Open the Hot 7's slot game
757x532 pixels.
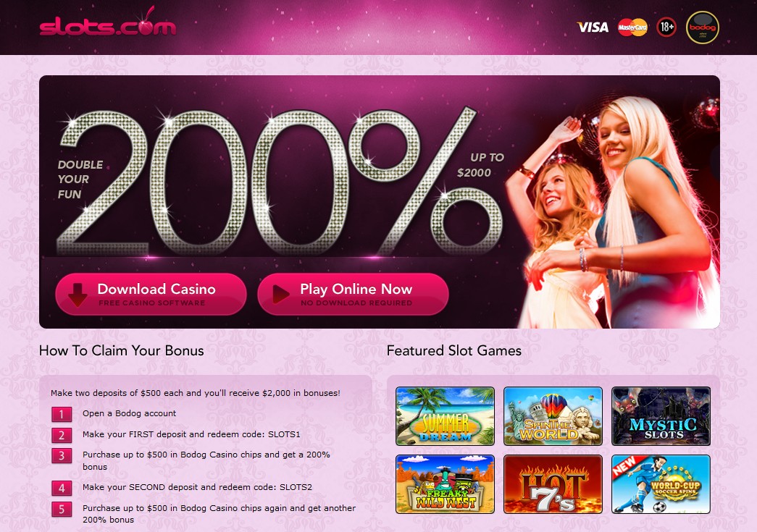click(x=553, y=484)
